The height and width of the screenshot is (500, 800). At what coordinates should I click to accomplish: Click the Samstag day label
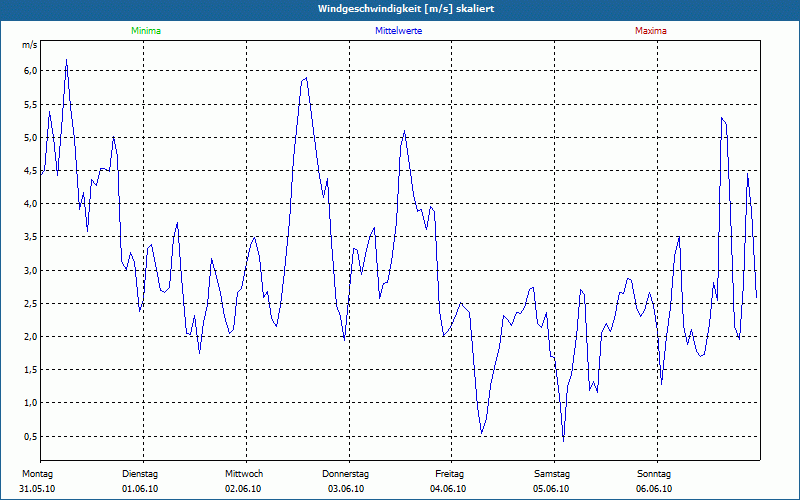point(552,474)
